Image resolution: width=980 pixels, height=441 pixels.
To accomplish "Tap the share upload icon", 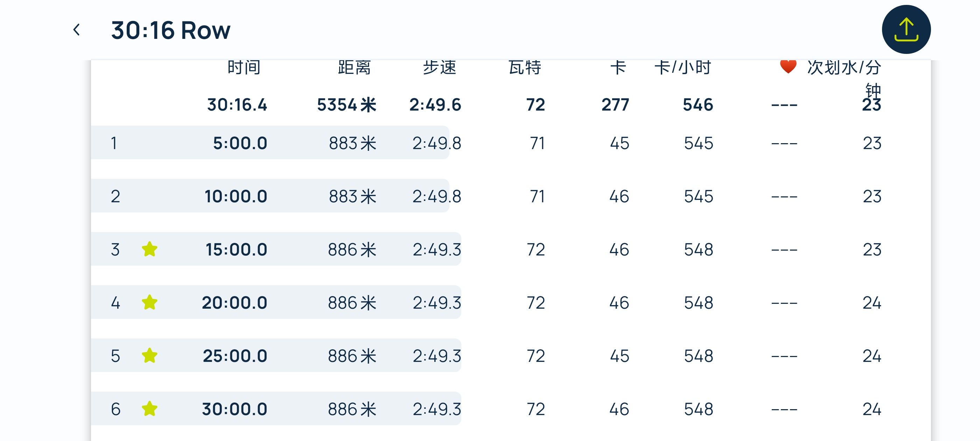I will coord(906,29).
